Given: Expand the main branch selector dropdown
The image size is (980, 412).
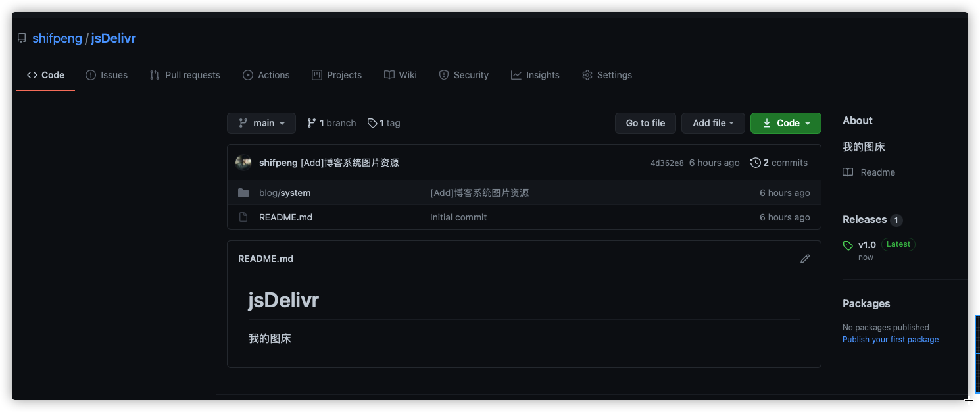Looking at the screenshot, I should point(261,123).
